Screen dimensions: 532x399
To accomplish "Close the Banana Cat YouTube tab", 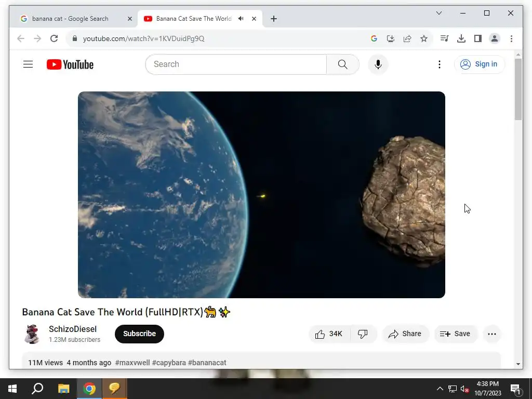I will tap(254, 19).
